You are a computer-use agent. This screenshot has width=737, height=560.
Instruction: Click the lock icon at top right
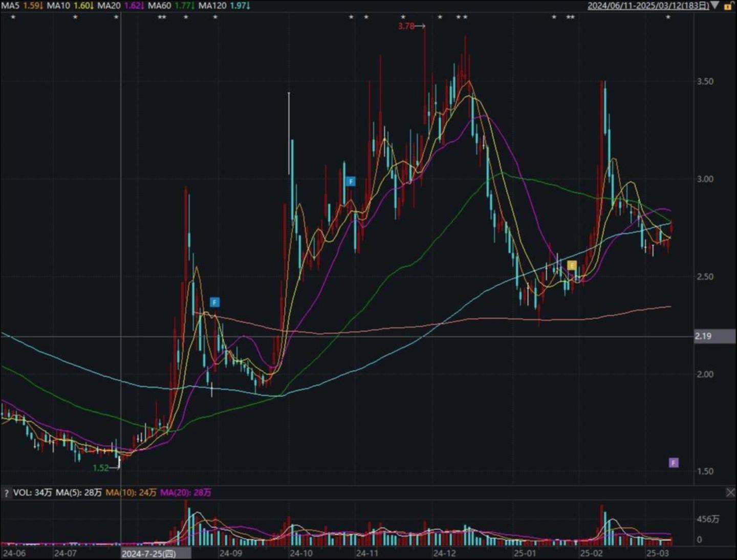point(728,6)
